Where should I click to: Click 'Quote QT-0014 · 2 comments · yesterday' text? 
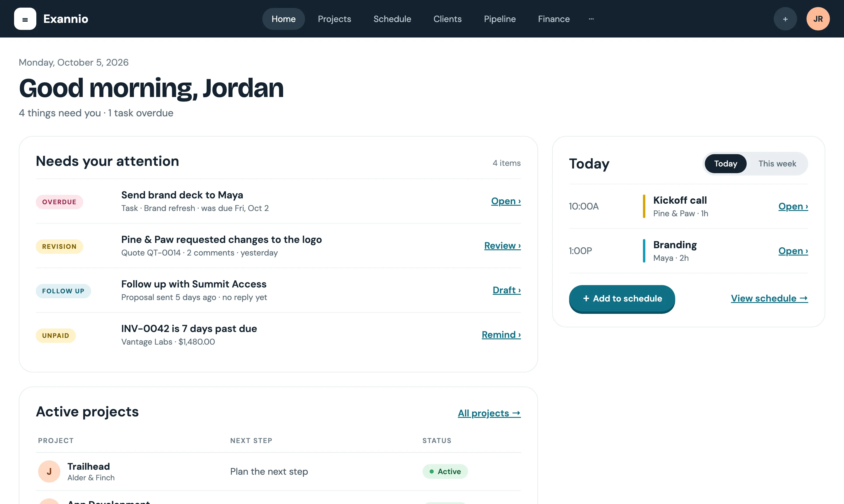199,252
